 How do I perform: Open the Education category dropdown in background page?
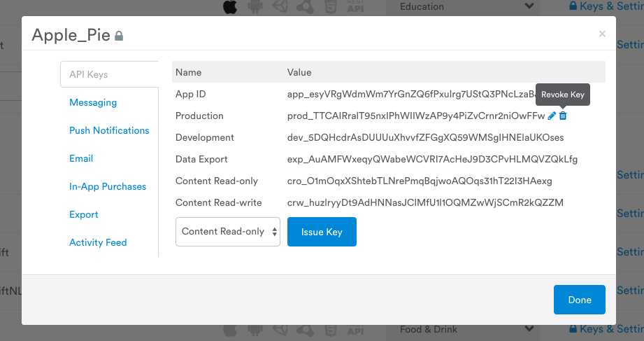(462, 6)
